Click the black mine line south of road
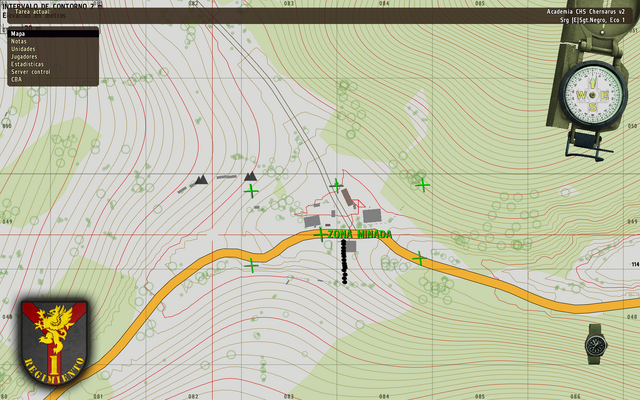The width and height of the screenshot is (640, 400). (x=344, y=261)
